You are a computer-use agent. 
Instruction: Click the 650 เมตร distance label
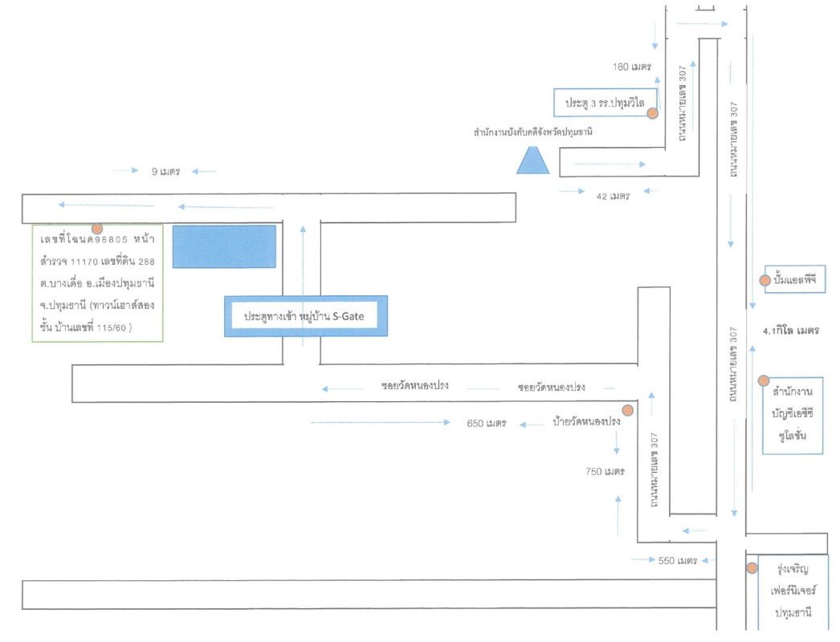pos(485,423)
